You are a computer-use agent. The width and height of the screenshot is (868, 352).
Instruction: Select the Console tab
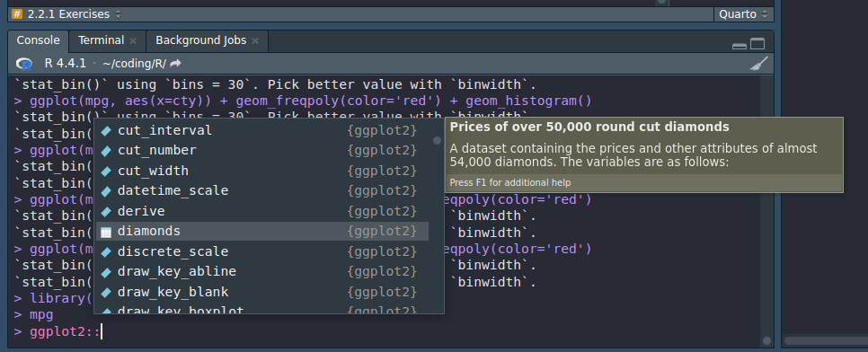(39, 40)
